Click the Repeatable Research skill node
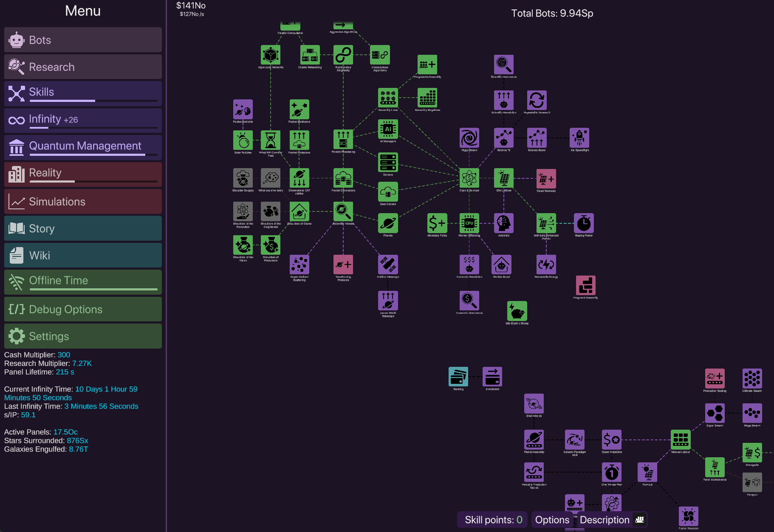The width and height of the screenshot is (774, 532). [537, 101]
